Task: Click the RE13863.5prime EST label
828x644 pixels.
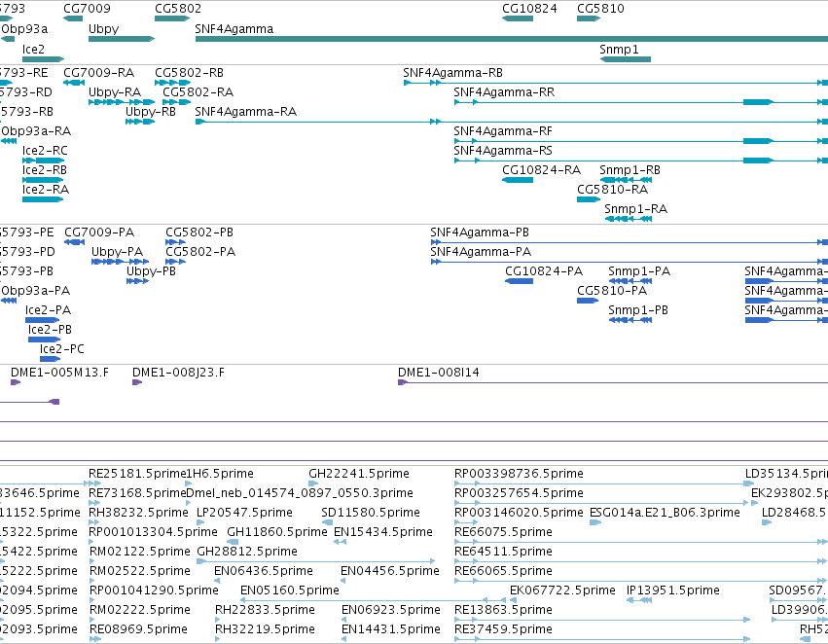Action: 503,610
